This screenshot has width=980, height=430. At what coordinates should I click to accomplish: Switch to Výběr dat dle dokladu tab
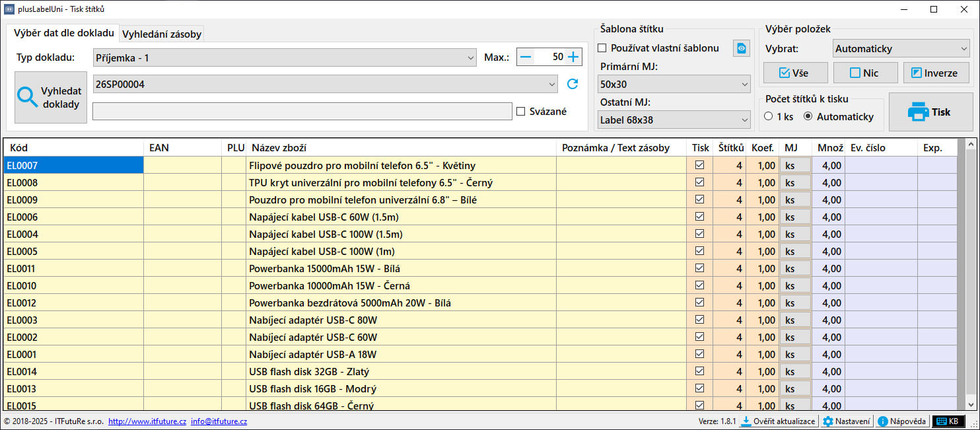pyautogui.click(x=63, y=33)
